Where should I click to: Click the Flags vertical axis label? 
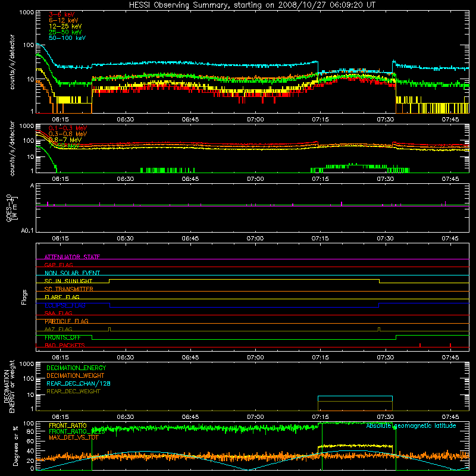pyautogui.click(x=24, y=297)
